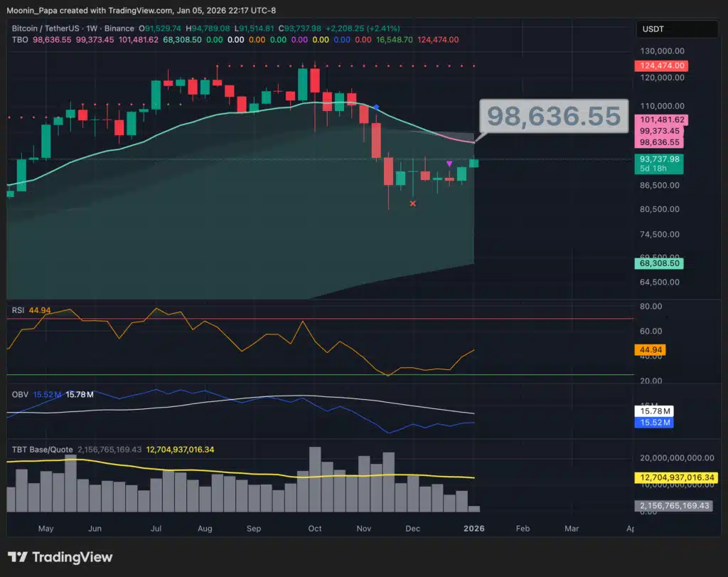
Task: Click the blue 15.52M OBV axis label
Action: click(x=653, y=423)
